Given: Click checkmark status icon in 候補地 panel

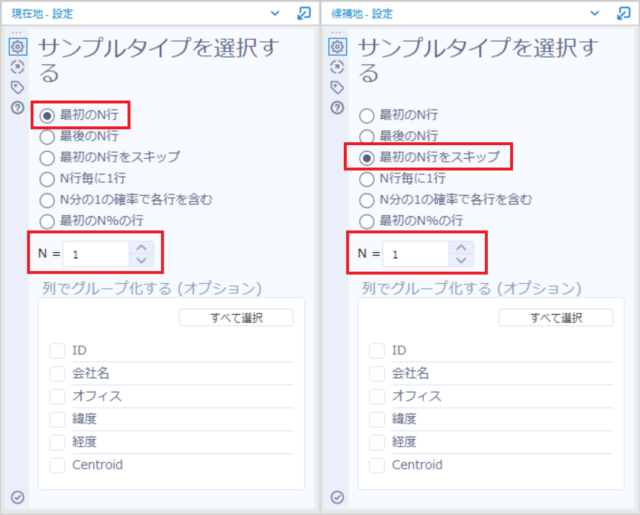Looking at the screenshot, I should pyautogui.click(x=337, y=497).
